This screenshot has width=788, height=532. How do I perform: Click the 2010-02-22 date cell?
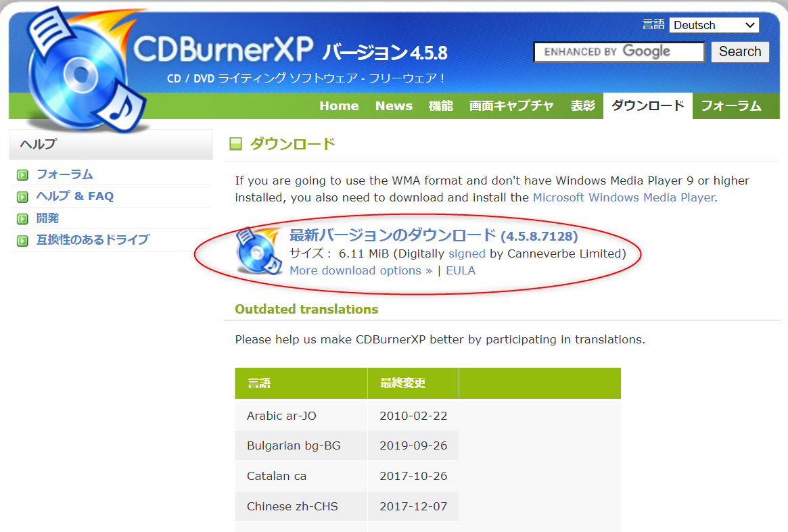click(413, 416)
